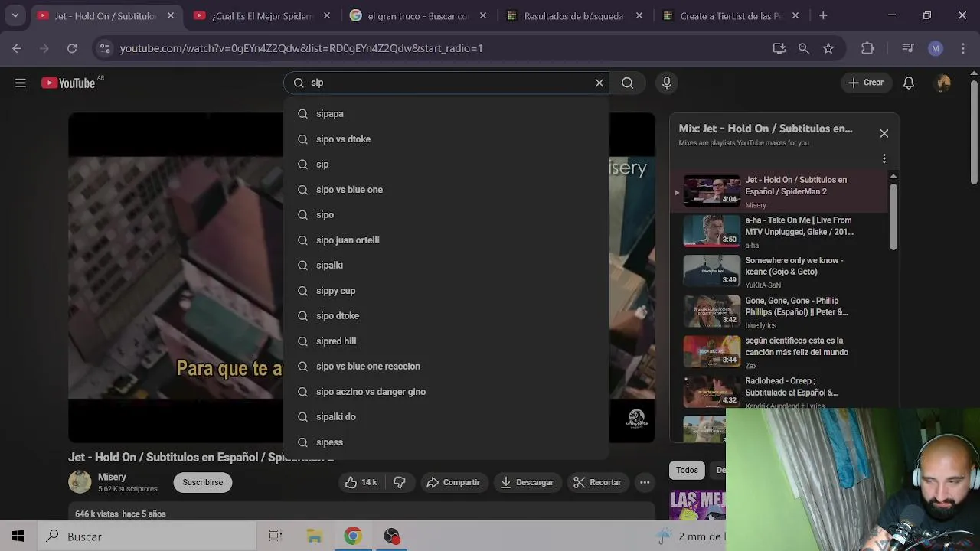The width and height of the screenshot is (980, 551).
Task: Bookmark this page with star
Action: tap(828, 48)
